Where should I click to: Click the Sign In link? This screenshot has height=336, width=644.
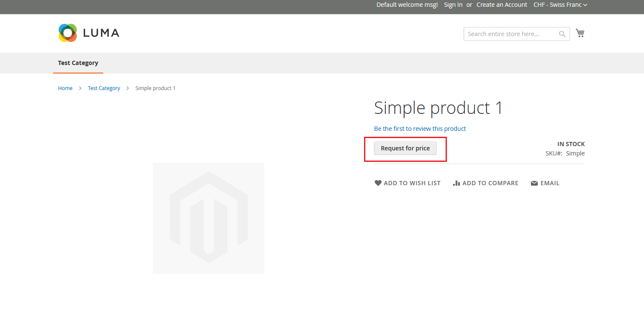(453, 5)
